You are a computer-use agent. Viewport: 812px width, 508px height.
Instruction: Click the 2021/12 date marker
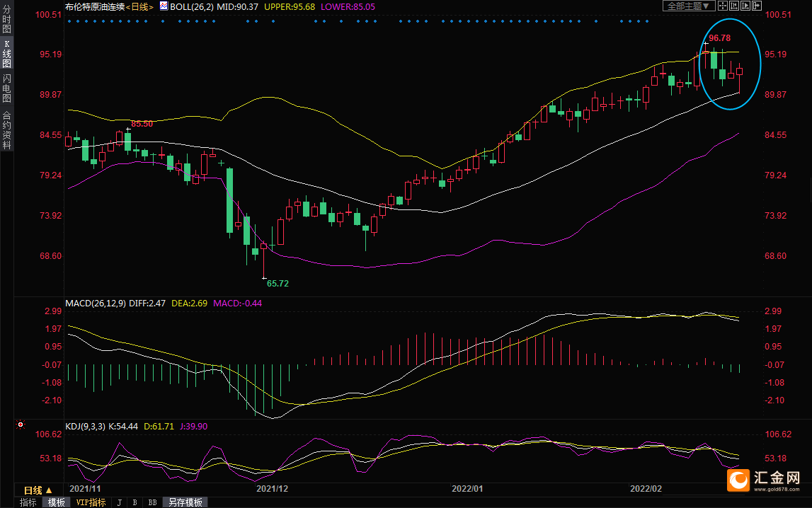(273, 488)
